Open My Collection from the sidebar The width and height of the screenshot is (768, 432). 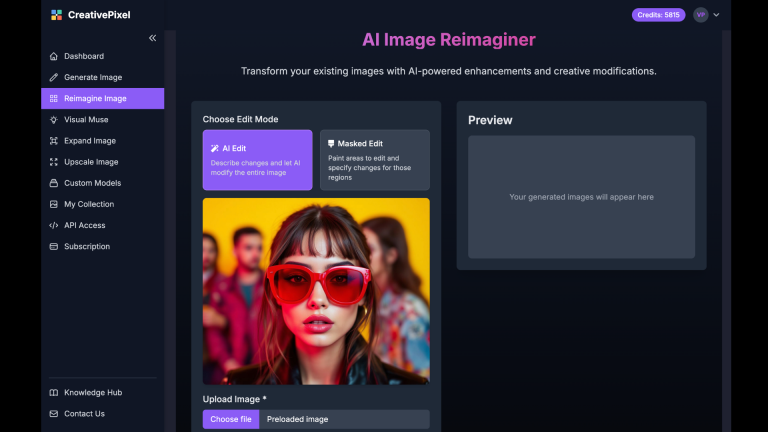(x=89, y=204)
